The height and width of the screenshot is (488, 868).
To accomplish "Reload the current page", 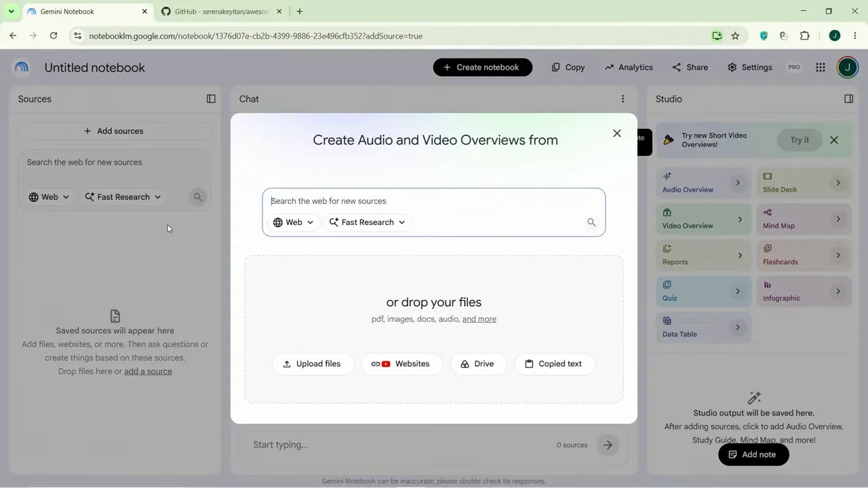I will 54,36.
